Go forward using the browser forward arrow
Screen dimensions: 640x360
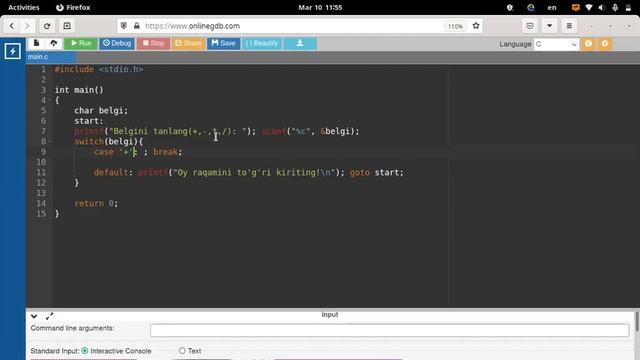click(x=27, y=26)
